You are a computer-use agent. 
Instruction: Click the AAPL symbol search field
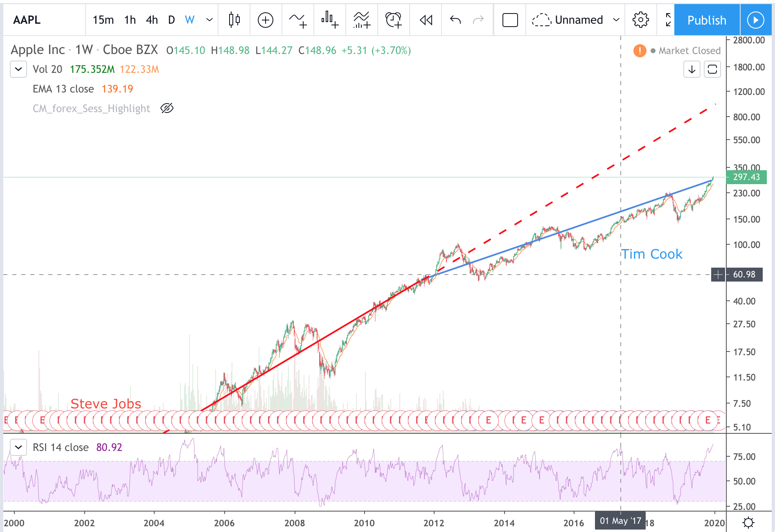pyautogui.click(x=44, y=20)
